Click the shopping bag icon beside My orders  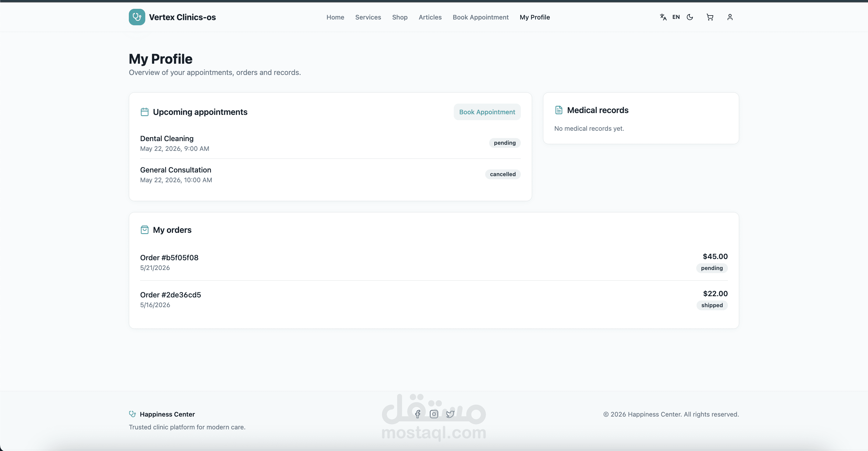tap(145, 230)
